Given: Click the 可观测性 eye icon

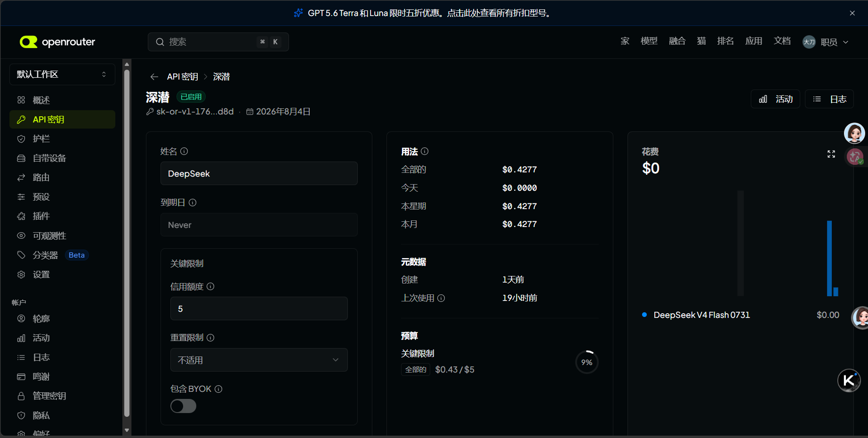Looking at the screenshot, I should pos(21,235).
